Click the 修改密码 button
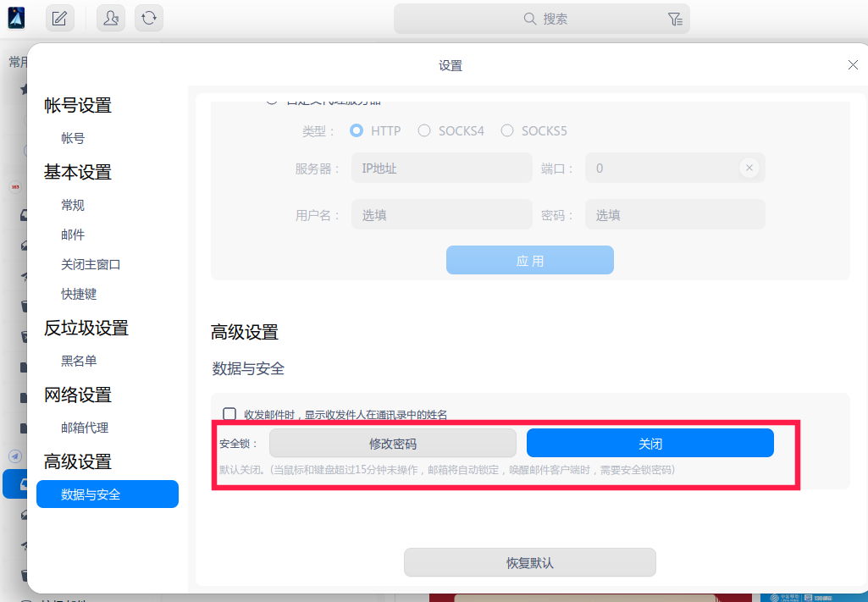This screenshot has height=602, width=868. pyautogui.click(x=392, y=443)
